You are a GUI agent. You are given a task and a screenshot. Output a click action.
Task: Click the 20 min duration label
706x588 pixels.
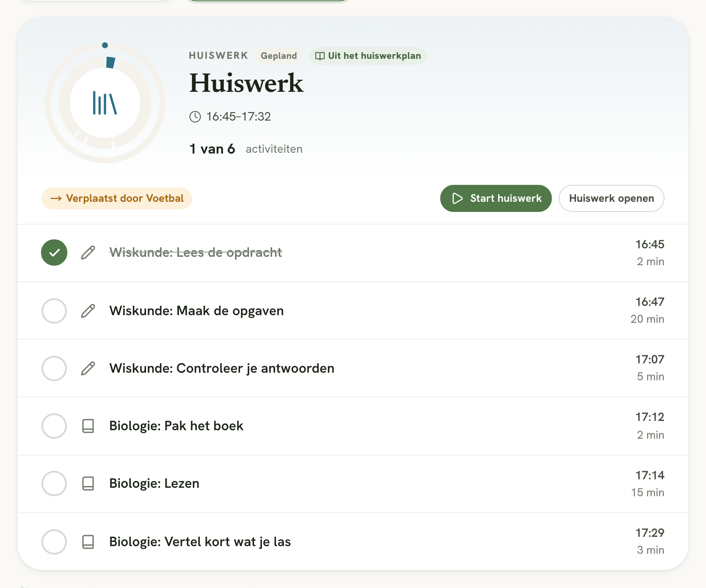click(x=647, y=319)
